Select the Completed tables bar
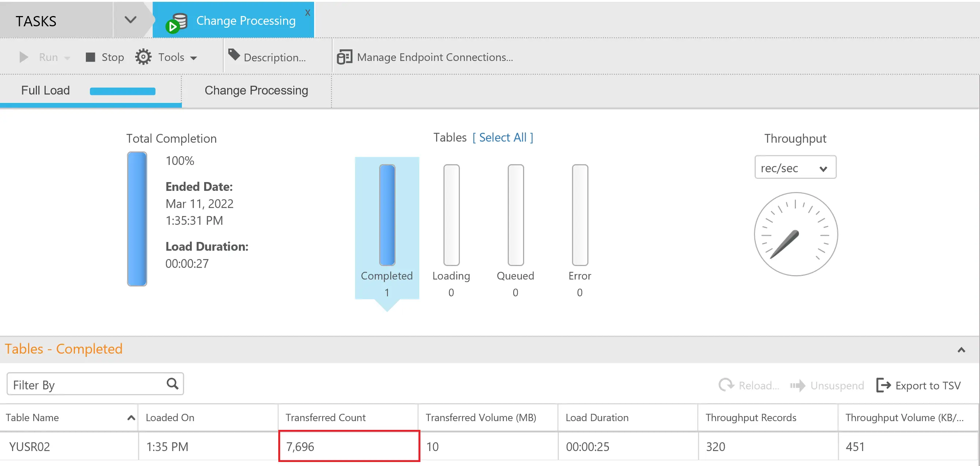Viewport: 980px width, 466px height. point(387,215)
